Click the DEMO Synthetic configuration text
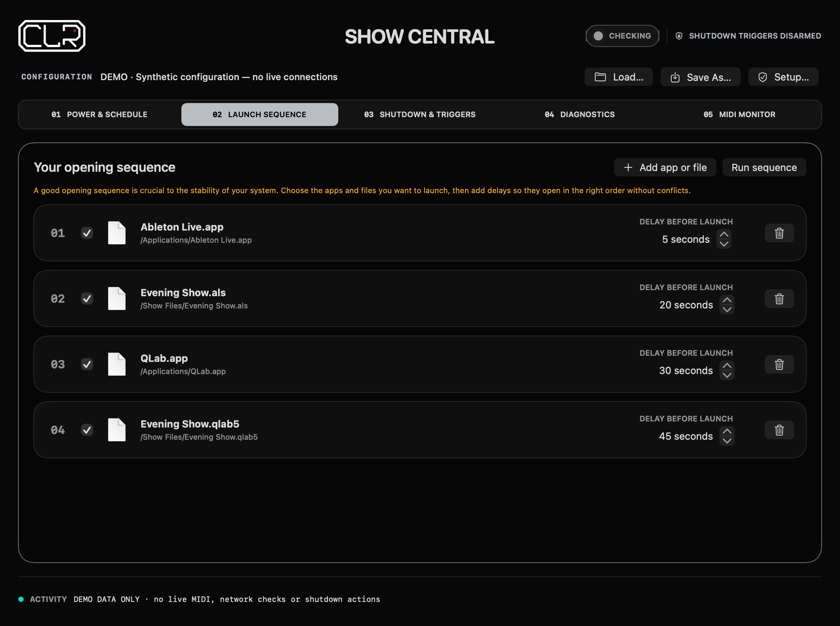Image resolution: width=840 pixels, height=626 pixels. click(219, 77)
